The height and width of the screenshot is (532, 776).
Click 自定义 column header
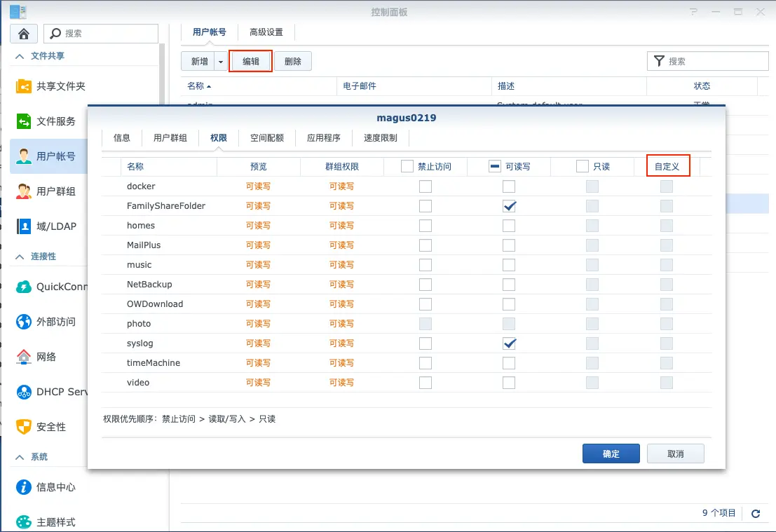(x=667, y=167)
